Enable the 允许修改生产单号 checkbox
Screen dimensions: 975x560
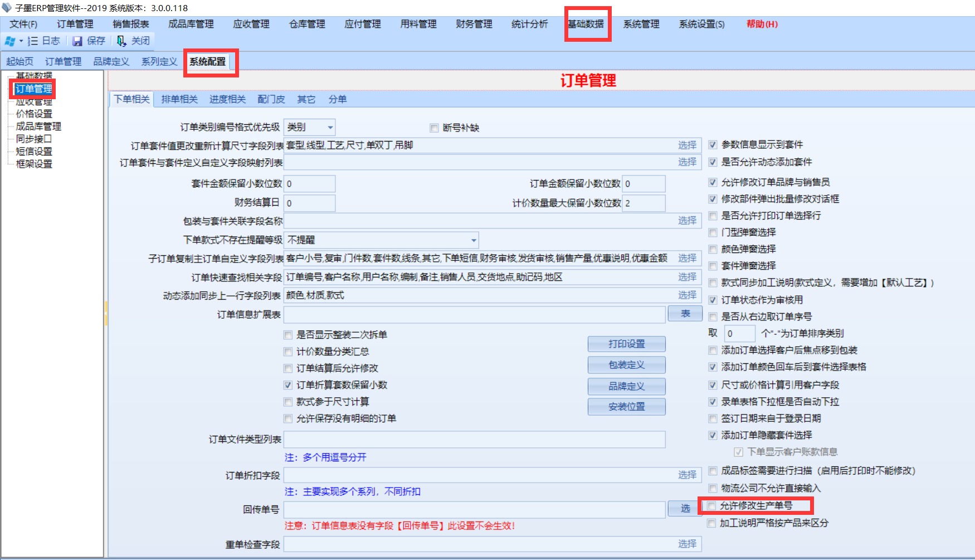[711, 506]
